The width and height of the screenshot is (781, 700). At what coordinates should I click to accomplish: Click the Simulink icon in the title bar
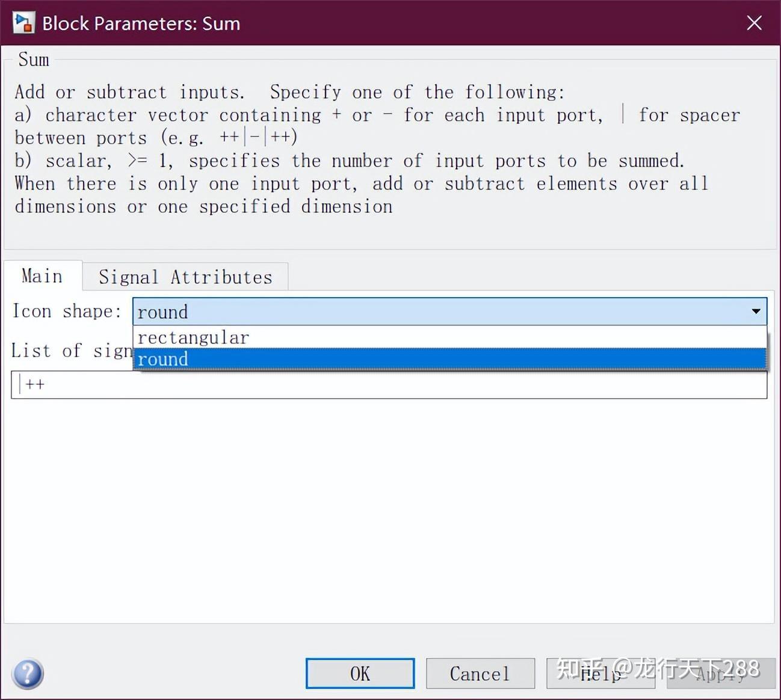tap(23, 23)
